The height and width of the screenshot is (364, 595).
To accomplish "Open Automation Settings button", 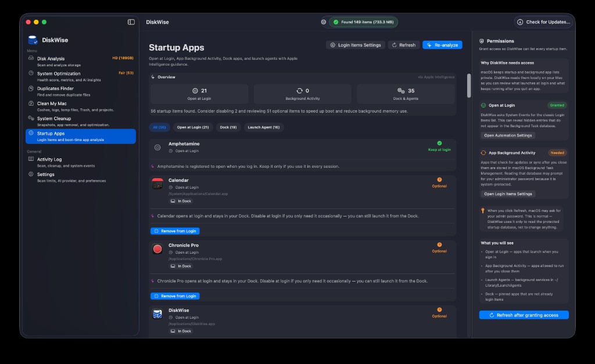I will pyautogui.click(x=508, y=135).
